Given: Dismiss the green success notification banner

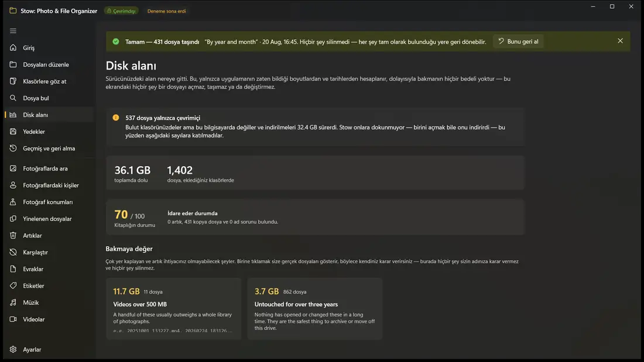Looking at the screenshot, I should [x=620, y=41].
